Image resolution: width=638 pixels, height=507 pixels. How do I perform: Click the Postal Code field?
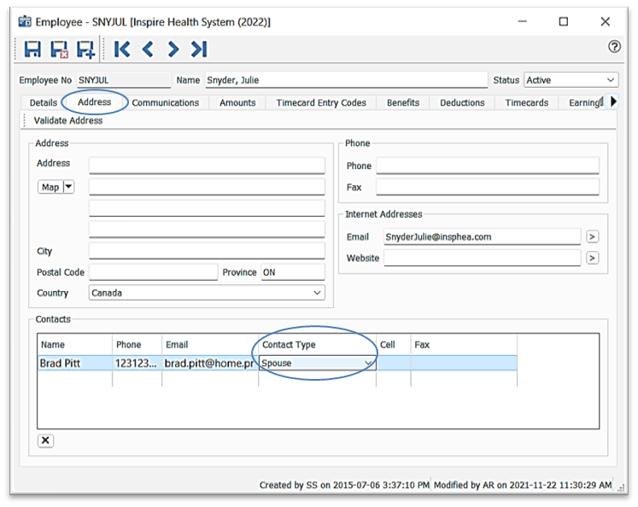click(153, 272)
